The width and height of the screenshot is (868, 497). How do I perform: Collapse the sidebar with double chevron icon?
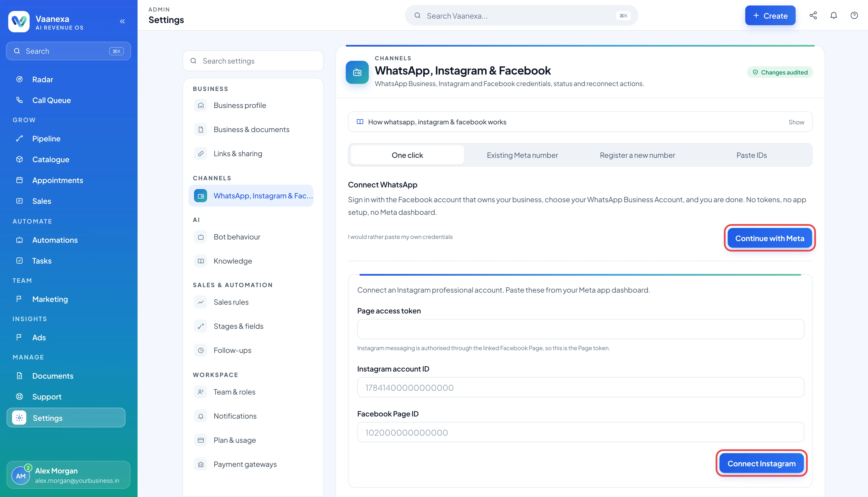[x=122, y=21]
